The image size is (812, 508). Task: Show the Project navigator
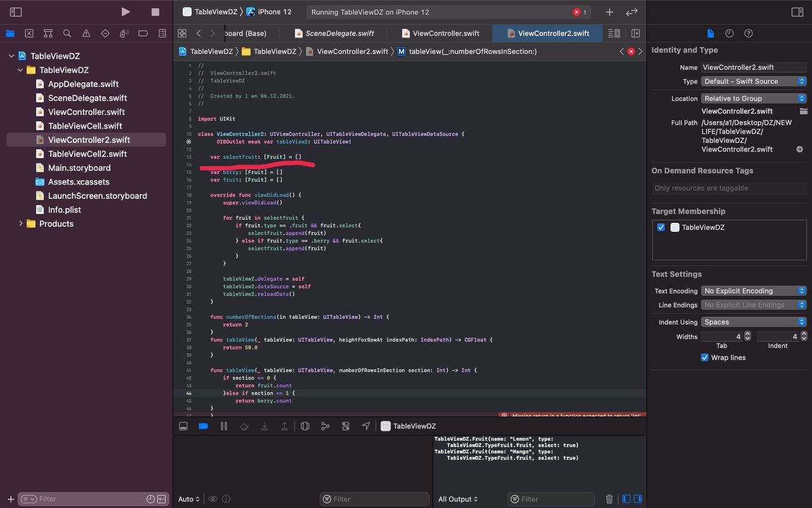(10, 33)
